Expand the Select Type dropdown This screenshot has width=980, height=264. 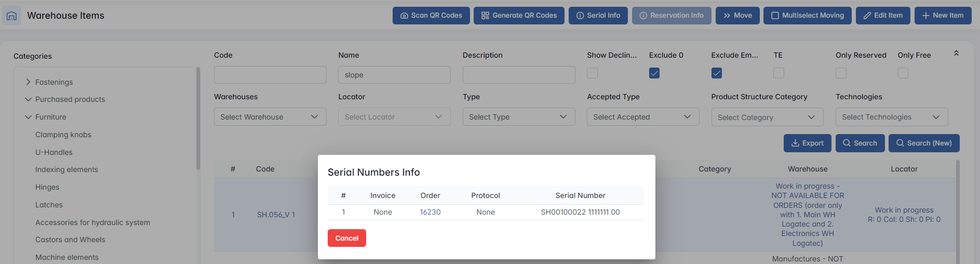tap(518, 117)
